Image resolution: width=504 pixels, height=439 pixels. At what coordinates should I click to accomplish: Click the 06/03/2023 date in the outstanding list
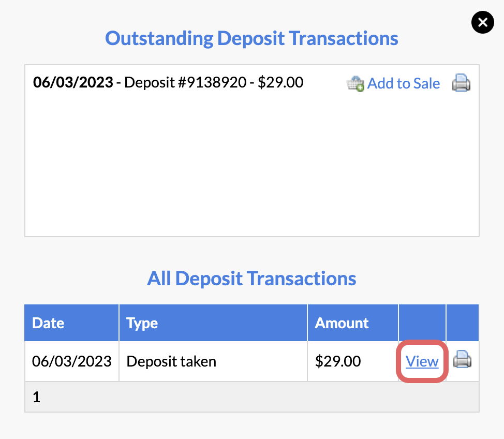coord(73,82)
